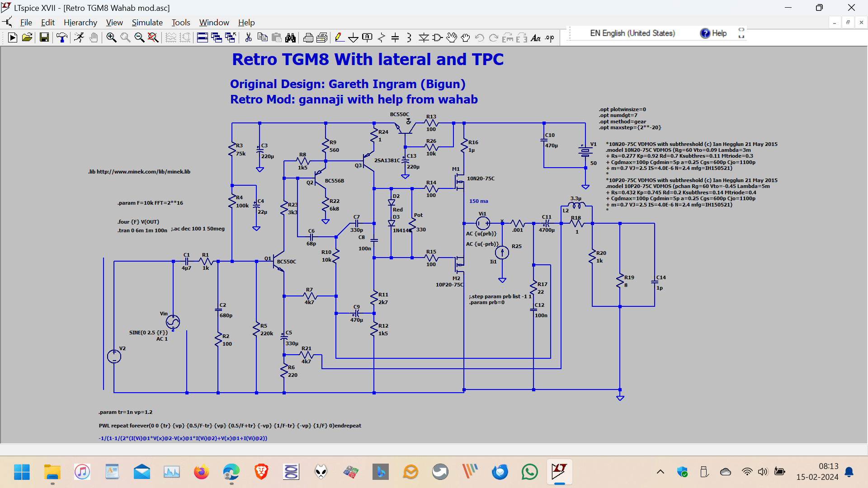
Task: Select the Component gate icon
Action: (x=438, y=38)
